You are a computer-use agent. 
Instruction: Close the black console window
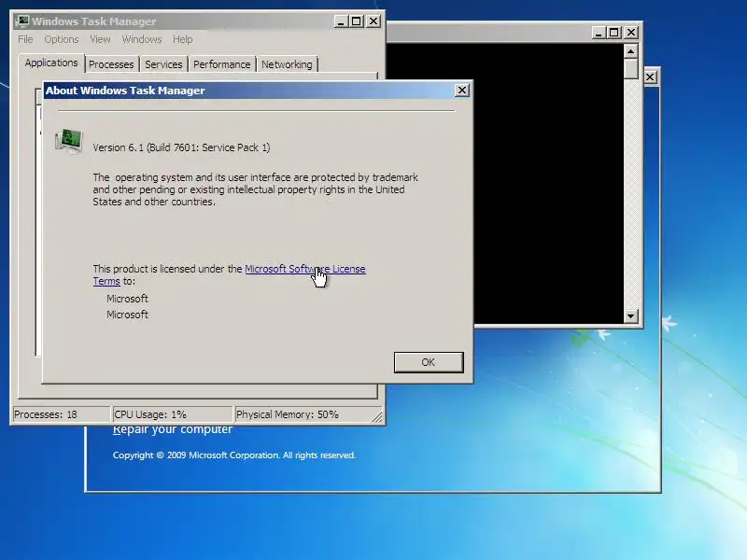tap(631, 33)
